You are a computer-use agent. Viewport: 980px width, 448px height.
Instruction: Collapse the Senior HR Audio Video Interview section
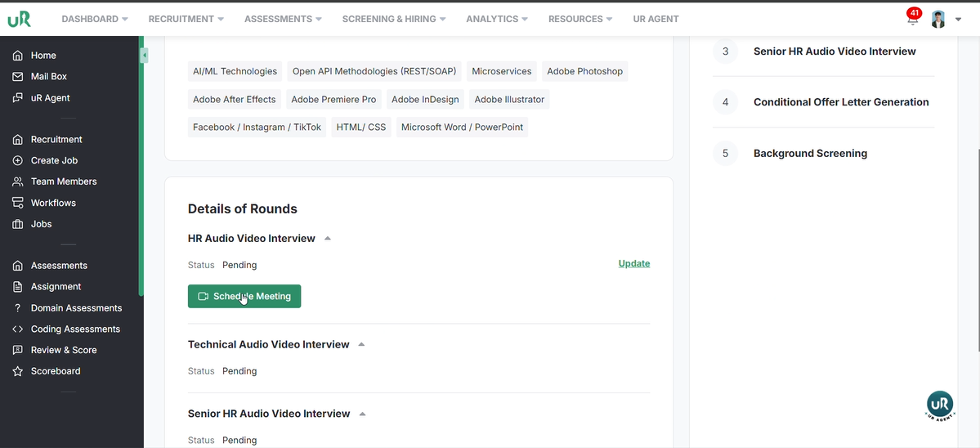(362, 414)
